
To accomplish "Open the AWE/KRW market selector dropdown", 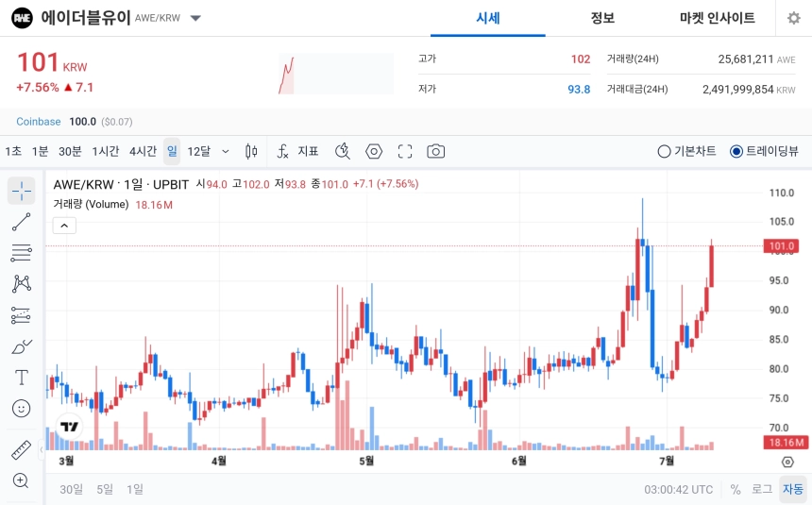I will pos(195,18).
